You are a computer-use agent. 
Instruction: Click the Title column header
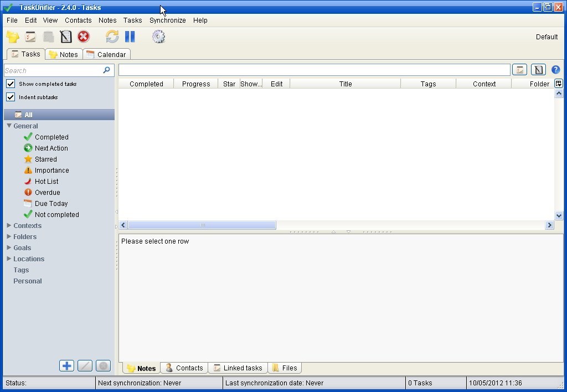346,84
